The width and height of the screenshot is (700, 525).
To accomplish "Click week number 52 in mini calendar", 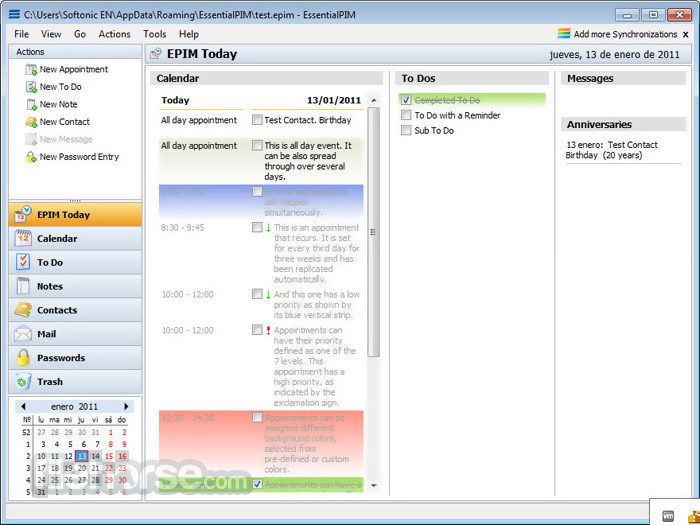I will [x=26, y=432].
